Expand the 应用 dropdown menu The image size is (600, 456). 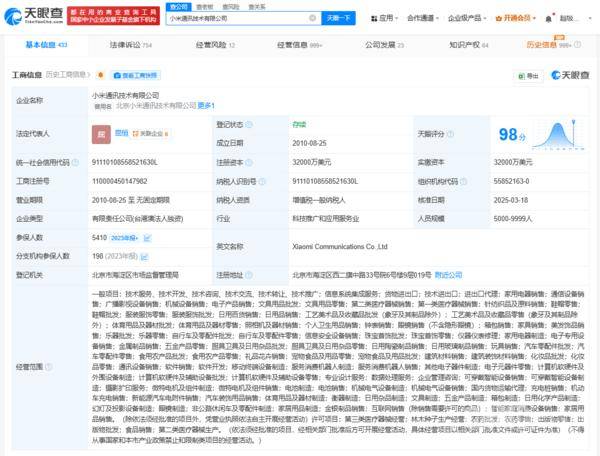click(385, 18)
